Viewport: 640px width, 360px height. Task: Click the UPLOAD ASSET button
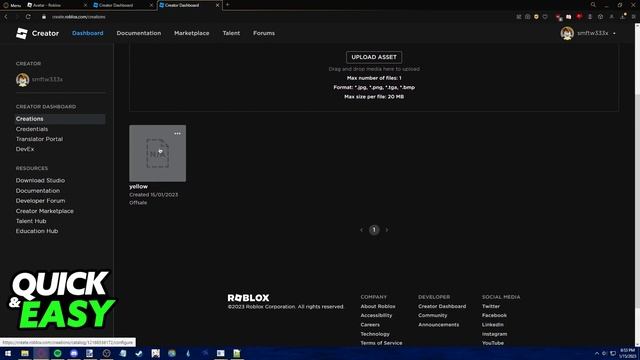374,57
